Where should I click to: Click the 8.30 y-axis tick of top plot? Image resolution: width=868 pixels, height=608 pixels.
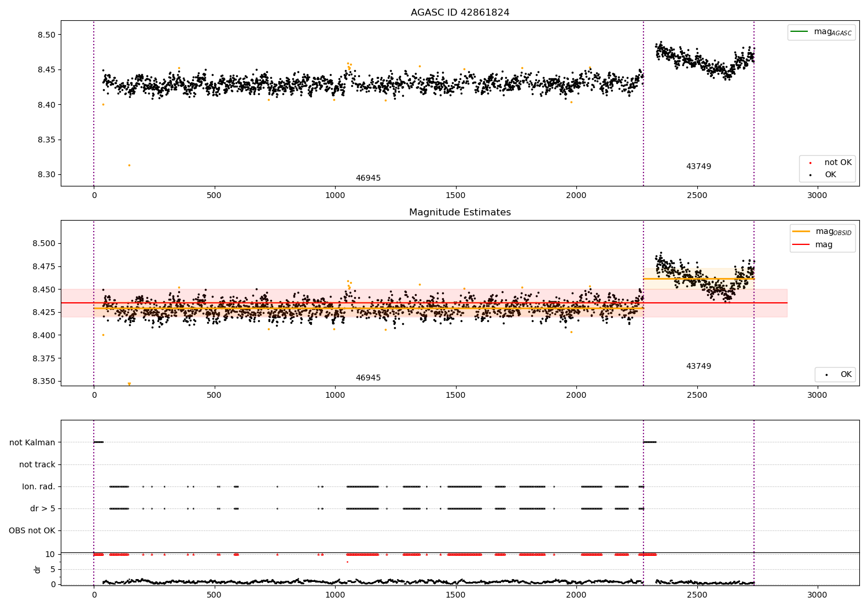[46, 175]
